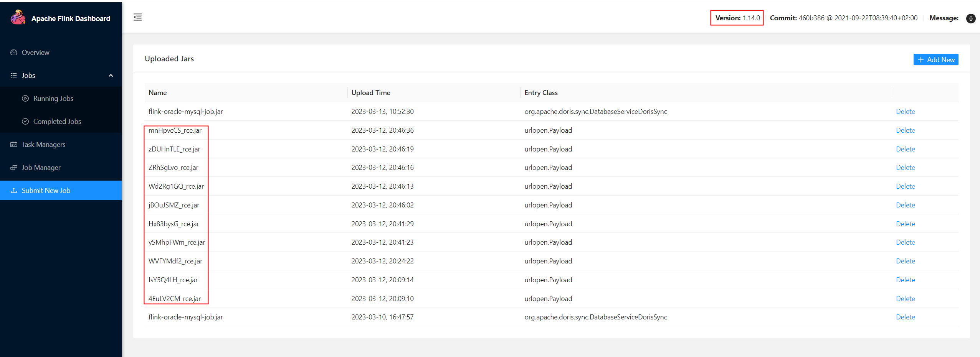Collapse the Jobs submenu chevron
Viewport: 980px width, 357px height.
(x=111, y=76)
